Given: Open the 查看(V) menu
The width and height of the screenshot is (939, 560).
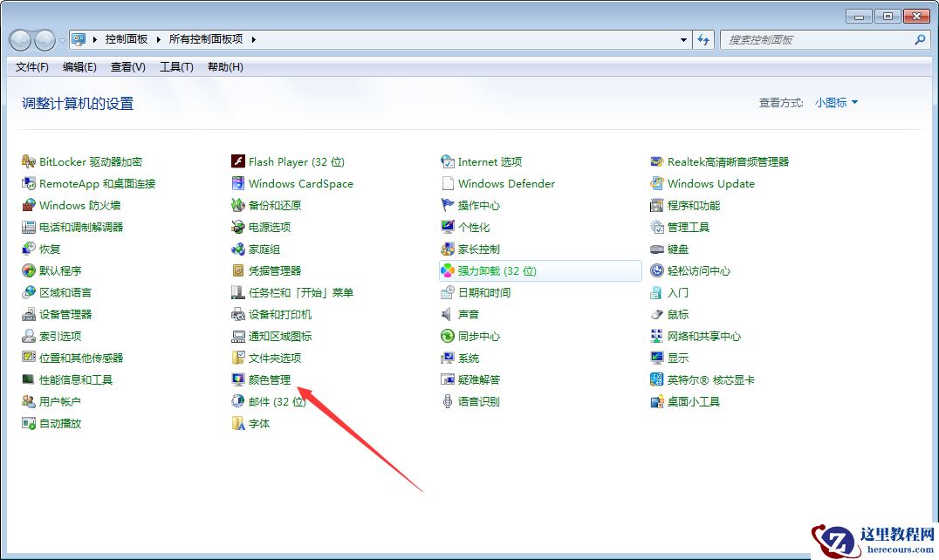Looking at the screenshot, I should click(x=128, y=67).
